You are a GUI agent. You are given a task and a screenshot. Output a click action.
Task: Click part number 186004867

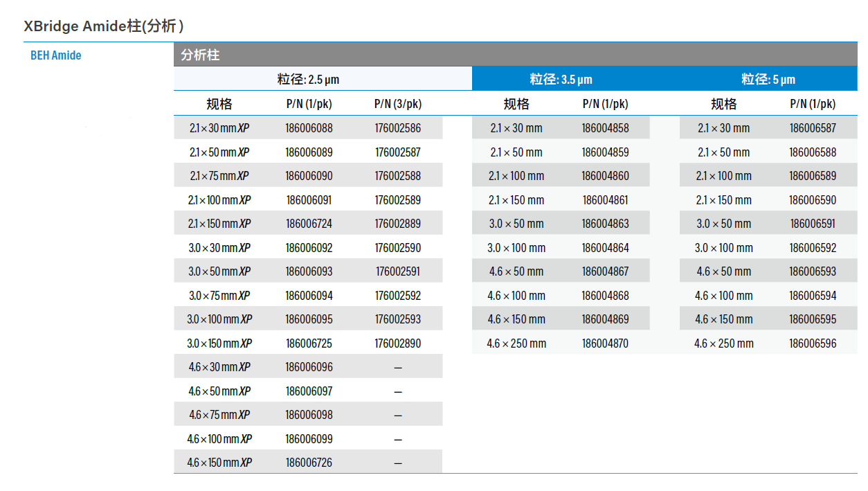tap(606, 271)
